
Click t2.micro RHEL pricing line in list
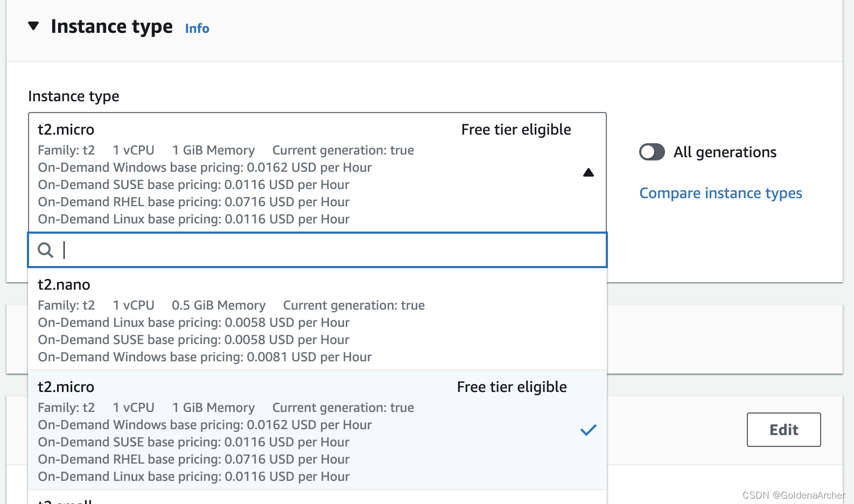click(194, 459)
